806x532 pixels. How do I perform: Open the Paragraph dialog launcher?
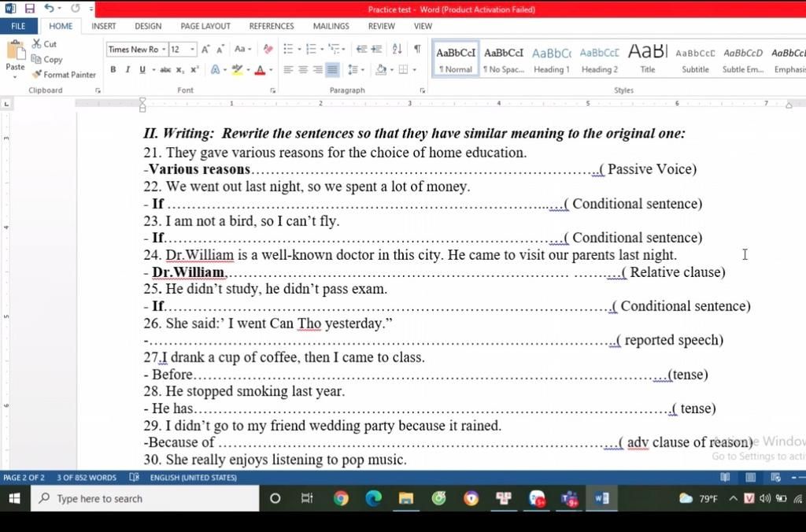click(x=422, y=91)
